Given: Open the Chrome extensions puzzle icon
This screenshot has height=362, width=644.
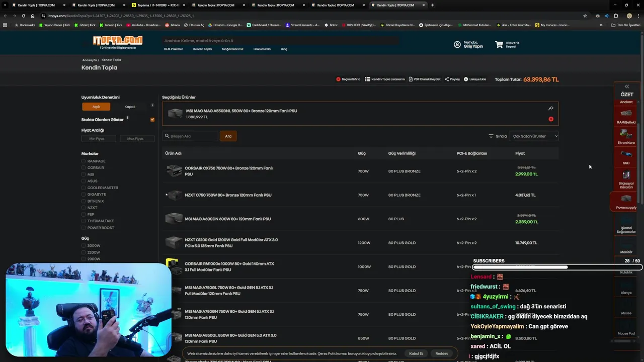Looking at the screenshot, I should [x=616, y=16].
